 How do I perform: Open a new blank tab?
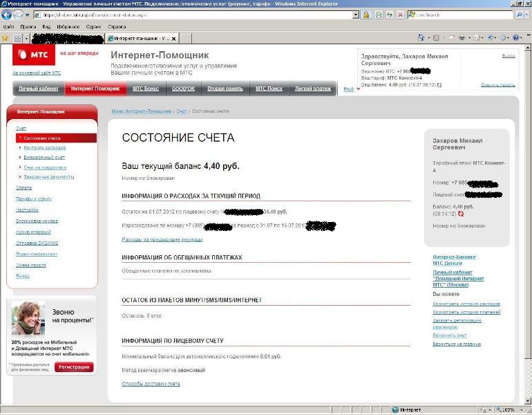coord(185,38)
